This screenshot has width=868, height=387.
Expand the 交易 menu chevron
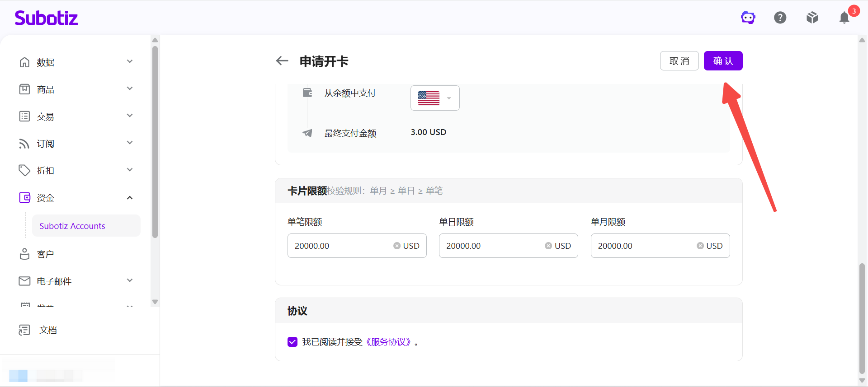pos(130,116)
